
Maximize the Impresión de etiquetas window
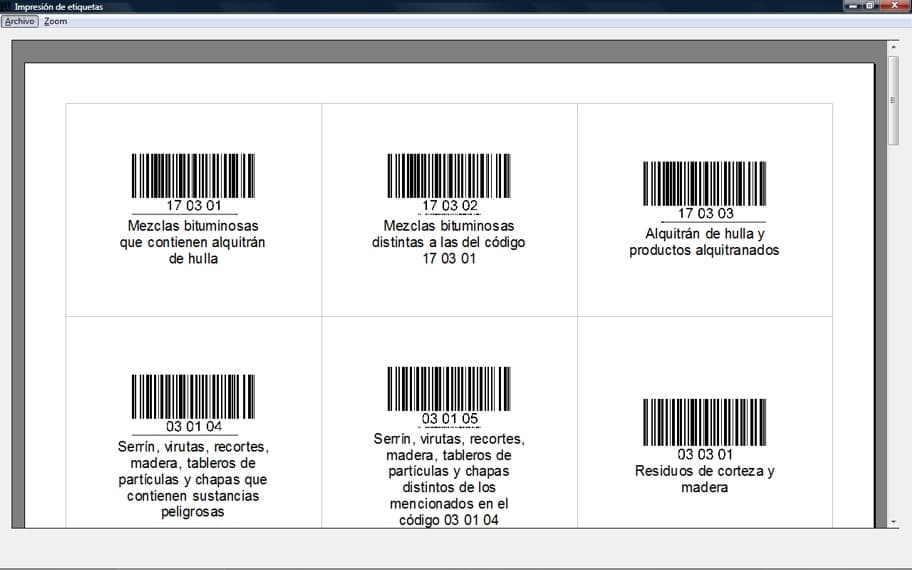pos(870,6)
